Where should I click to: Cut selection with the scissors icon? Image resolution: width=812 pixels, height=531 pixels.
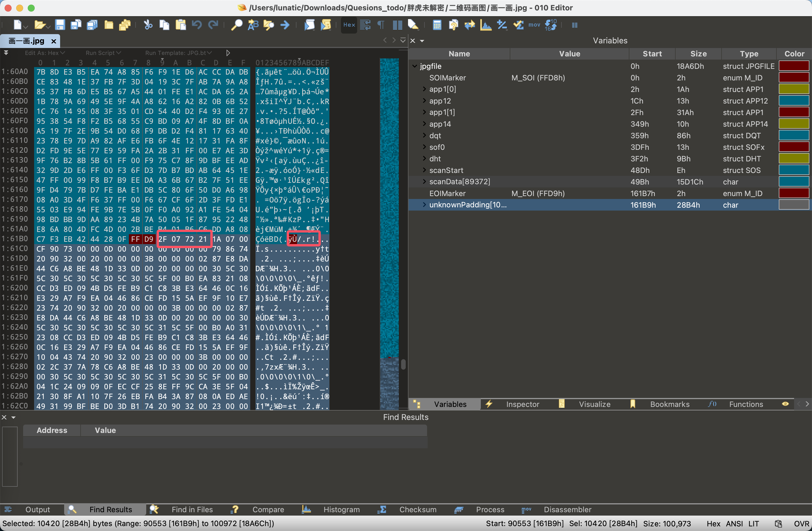tap(148, 25)
